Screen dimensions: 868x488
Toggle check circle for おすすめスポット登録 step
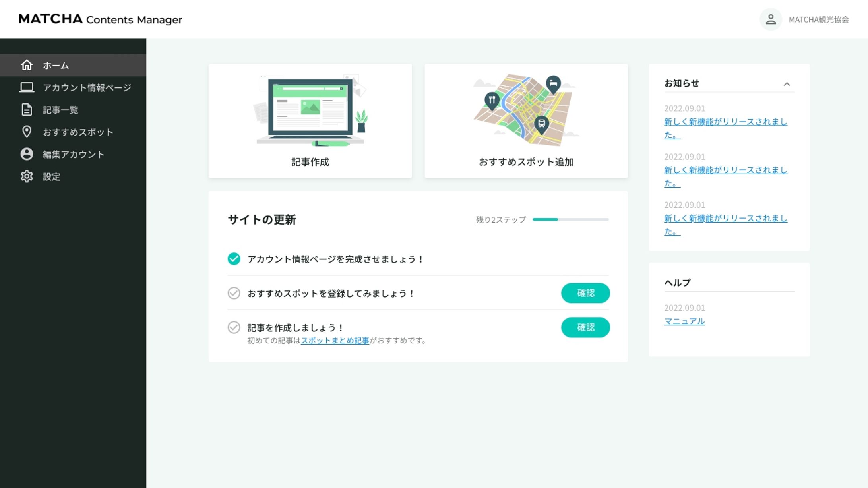(x=234, y=293)
